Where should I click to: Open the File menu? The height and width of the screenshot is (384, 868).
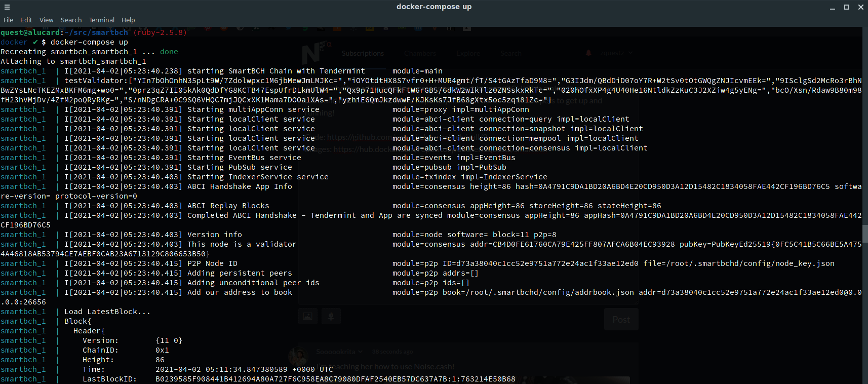pyautogui.click(x=8, y=20)
